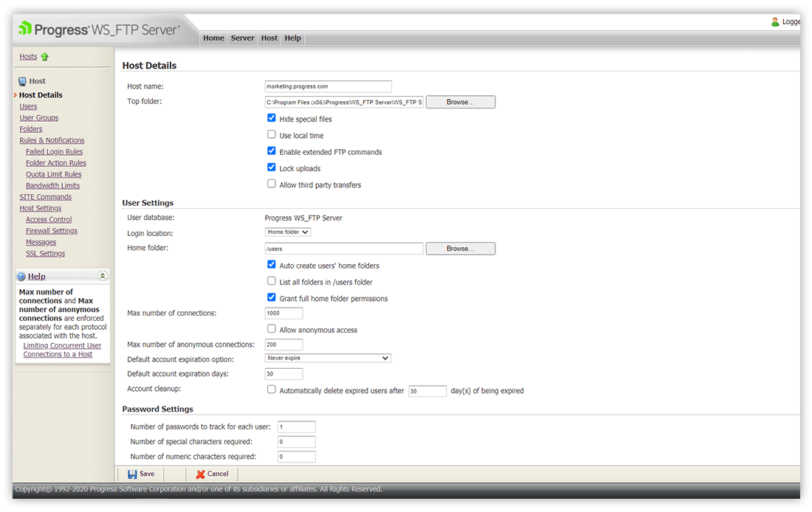The width and height of the screenshot is (812, 512).
Task: Open Firewall Settings link
Action: coord(52,231)
